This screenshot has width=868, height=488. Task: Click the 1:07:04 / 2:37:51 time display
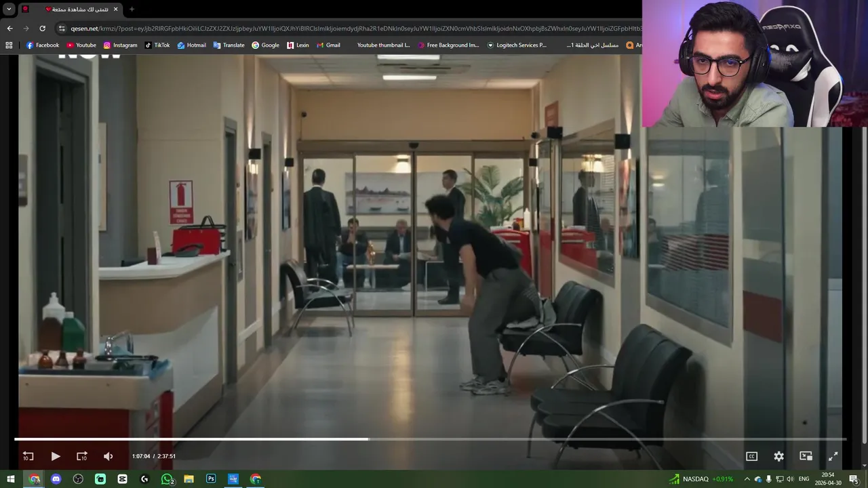(x=153, y=456)
